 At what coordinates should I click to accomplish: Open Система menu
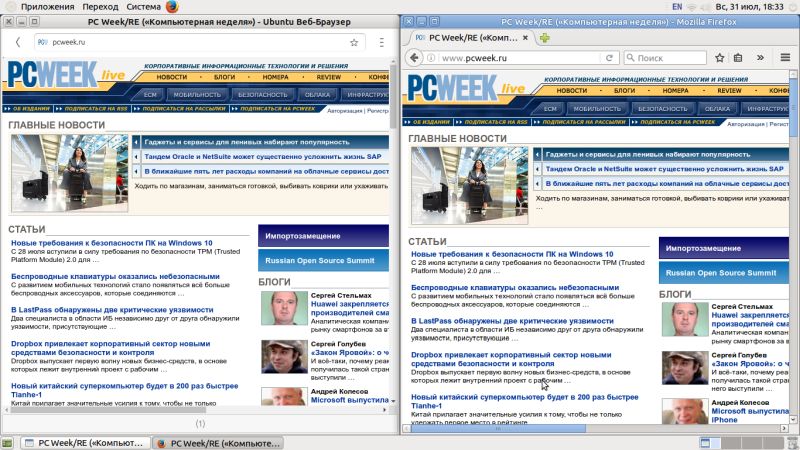tap(143, 7)
